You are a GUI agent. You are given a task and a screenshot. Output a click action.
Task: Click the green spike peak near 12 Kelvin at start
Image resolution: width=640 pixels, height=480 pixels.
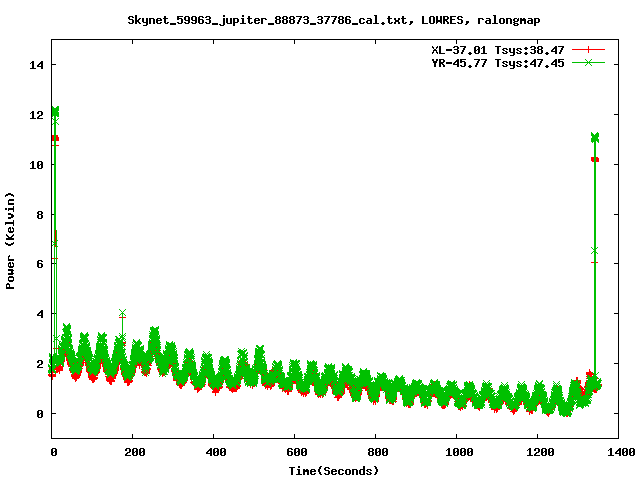click(55, 111)
